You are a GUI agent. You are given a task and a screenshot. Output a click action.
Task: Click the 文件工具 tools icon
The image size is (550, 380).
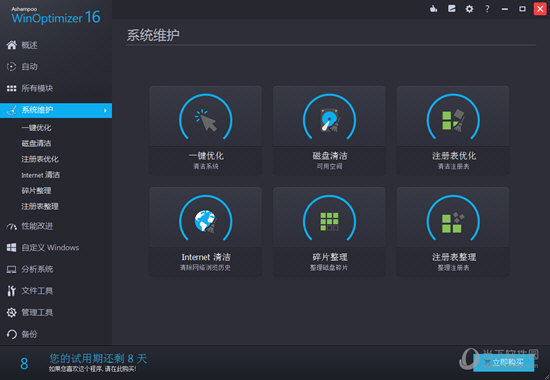12,291
